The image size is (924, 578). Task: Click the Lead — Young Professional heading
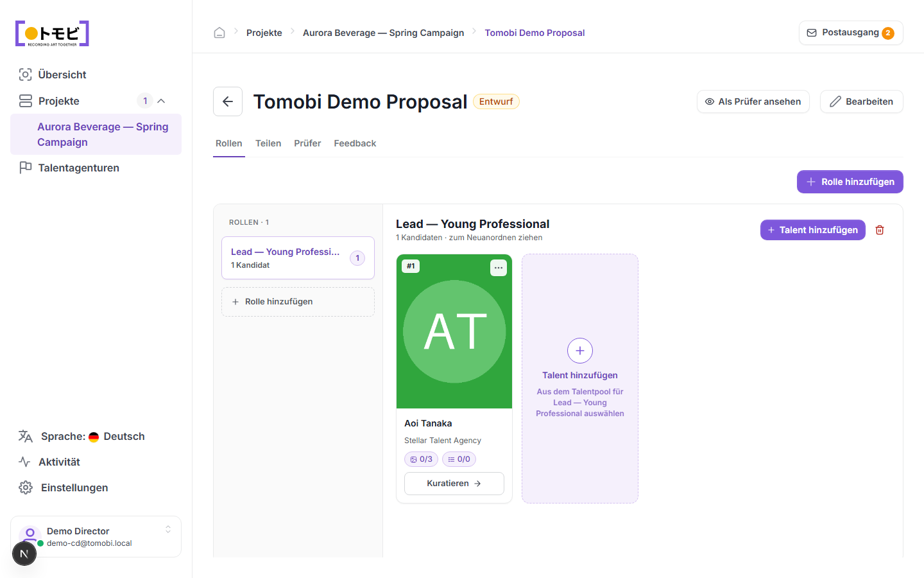tap(473, 224)
